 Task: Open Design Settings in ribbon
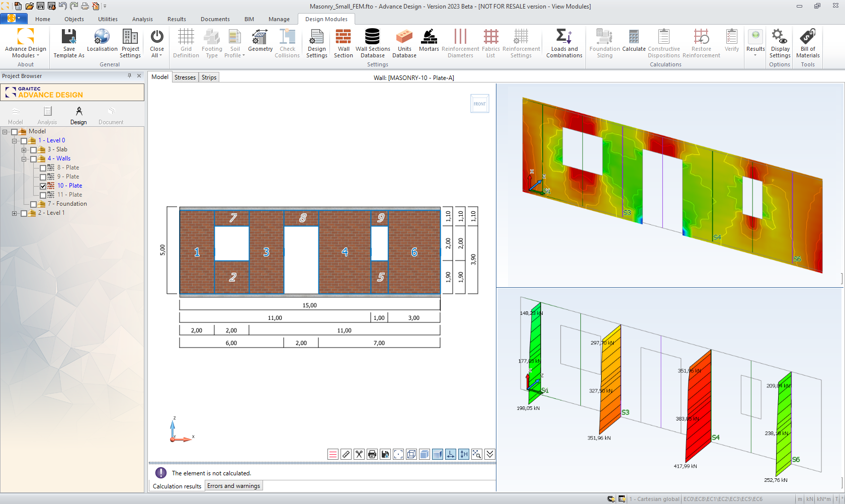[317, 43]
